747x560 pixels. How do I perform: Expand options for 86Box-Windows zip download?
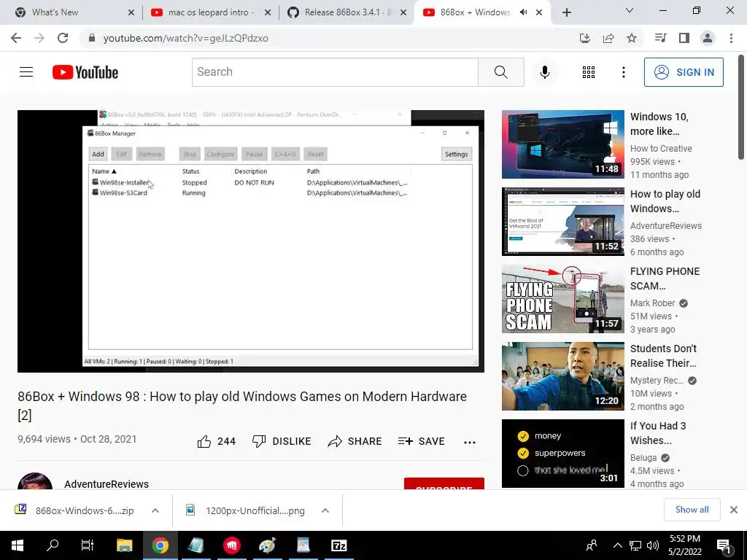pyautogui.click(x=155, y=510)
